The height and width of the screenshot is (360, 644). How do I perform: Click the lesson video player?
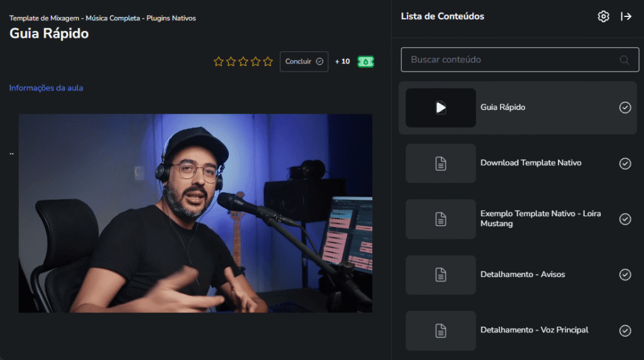pos(196,213)
